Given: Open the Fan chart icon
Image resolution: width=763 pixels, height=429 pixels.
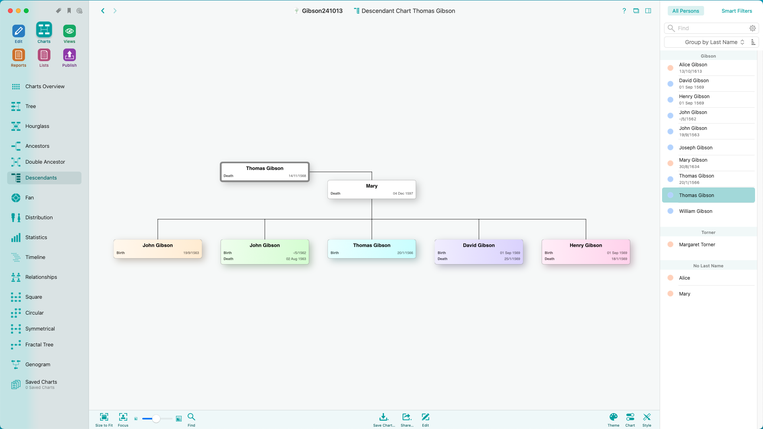Looking at the screenshot, I should [16, 198].
